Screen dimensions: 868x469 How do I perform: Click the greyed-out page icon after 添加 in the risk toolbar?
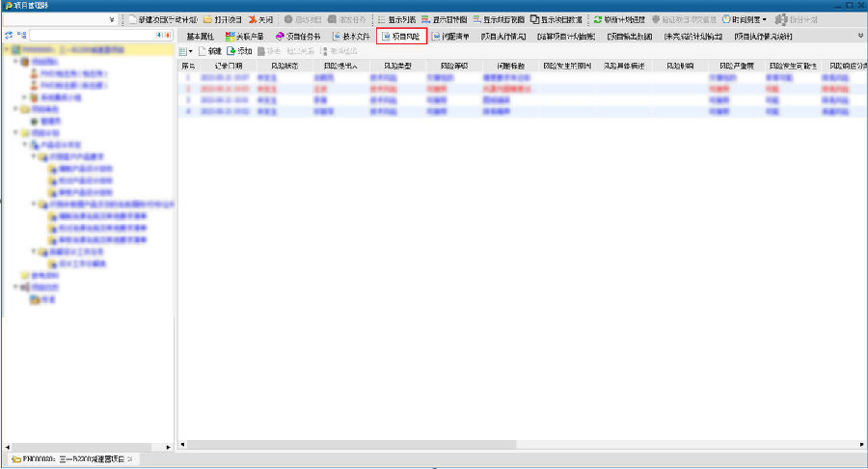pos(261,51)
